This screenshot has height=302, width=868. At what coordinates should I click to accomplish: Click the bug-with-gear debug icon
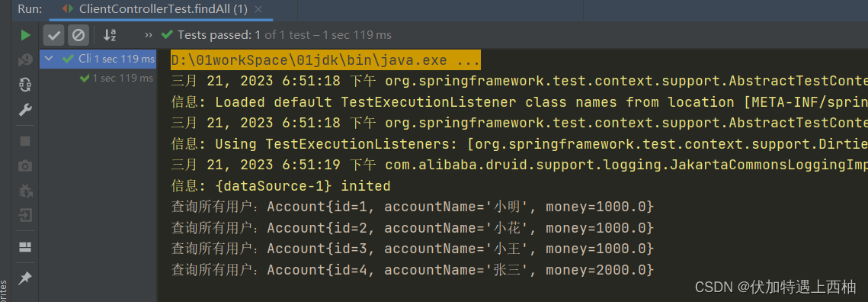(25, 191)
